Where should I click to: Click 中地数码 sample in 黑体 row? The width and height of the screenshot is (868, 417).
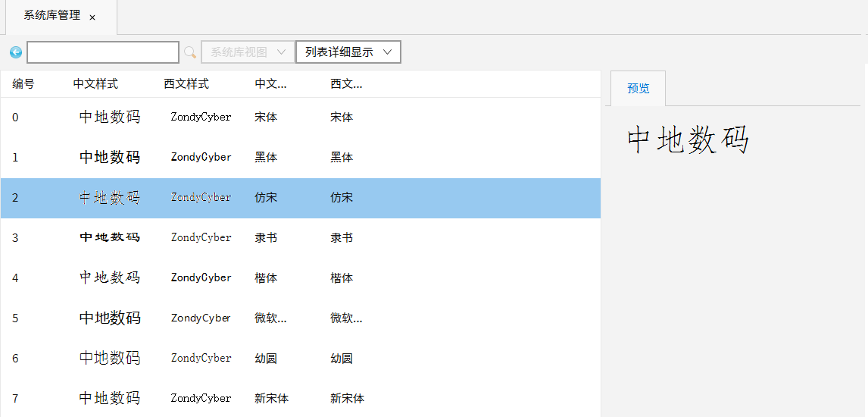point(110,157)
